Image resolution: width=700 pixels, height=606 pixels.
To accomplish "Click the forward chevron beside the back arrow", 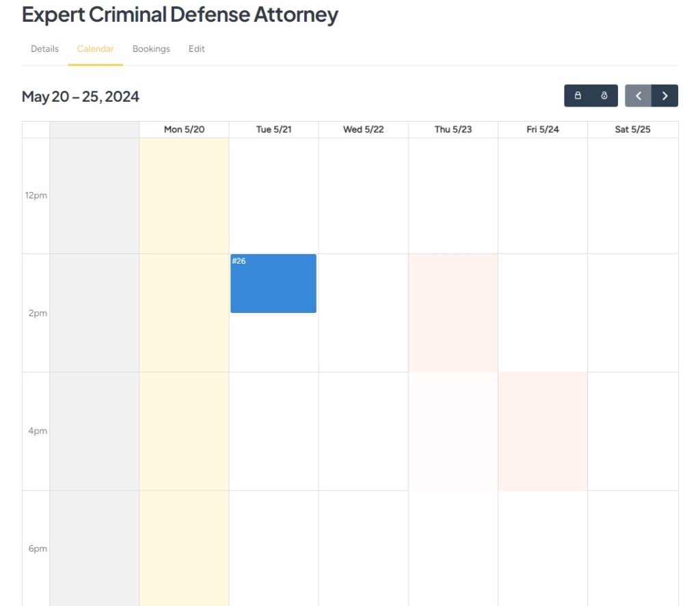I will coord(664,96).
